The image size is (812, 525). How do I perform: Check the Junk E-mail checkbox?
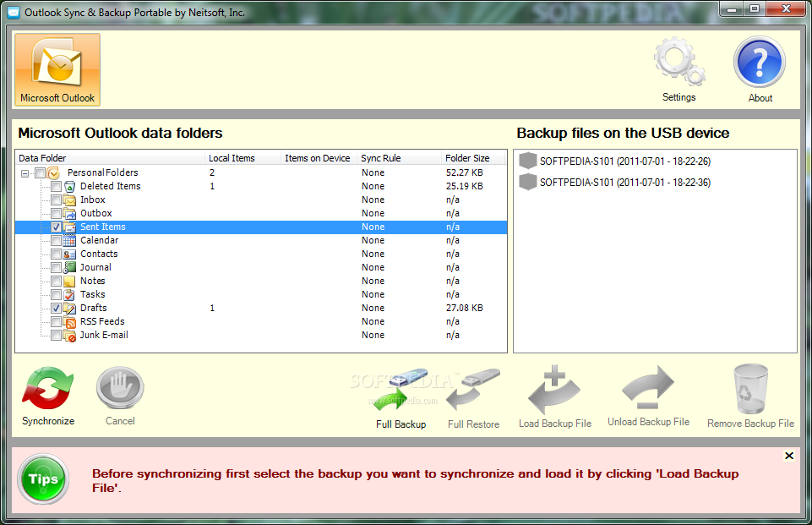(56, 336)
